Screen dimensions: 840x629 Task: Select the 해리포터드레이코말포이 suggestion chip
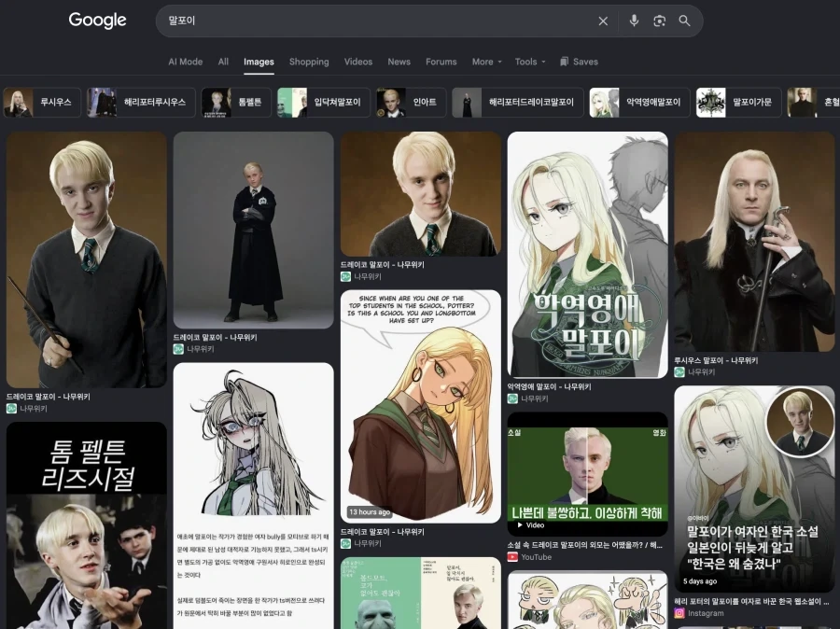(517, 103)
